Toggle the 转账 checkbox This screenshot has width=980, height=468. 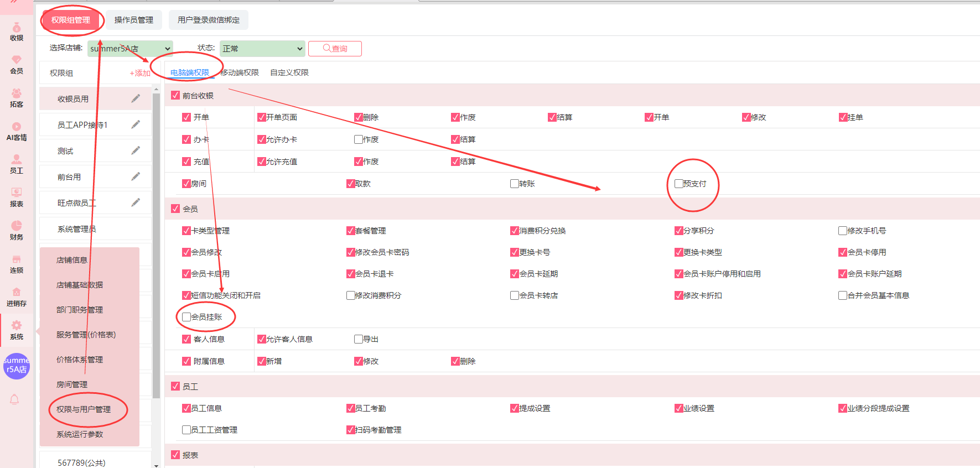coord(515,184)
